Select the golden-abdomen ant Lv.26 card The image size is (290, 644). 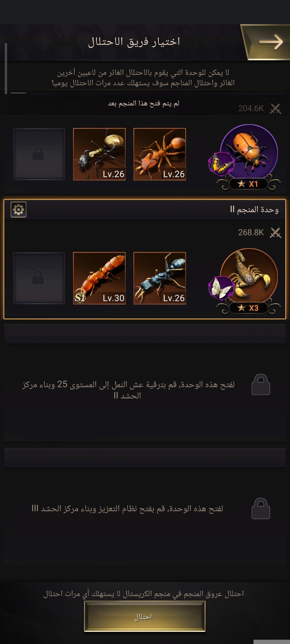[x=99, y=154]
